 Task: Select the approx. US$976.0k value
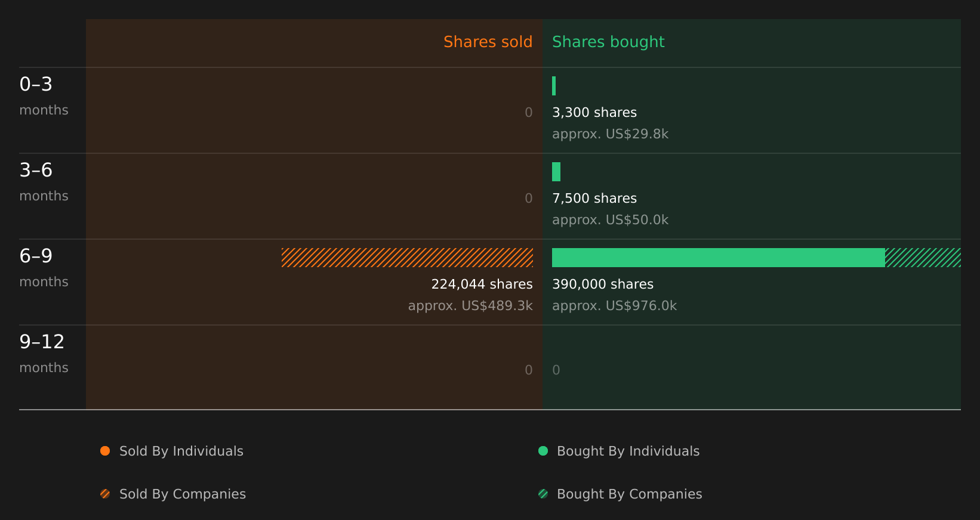(x=614, y=306)
